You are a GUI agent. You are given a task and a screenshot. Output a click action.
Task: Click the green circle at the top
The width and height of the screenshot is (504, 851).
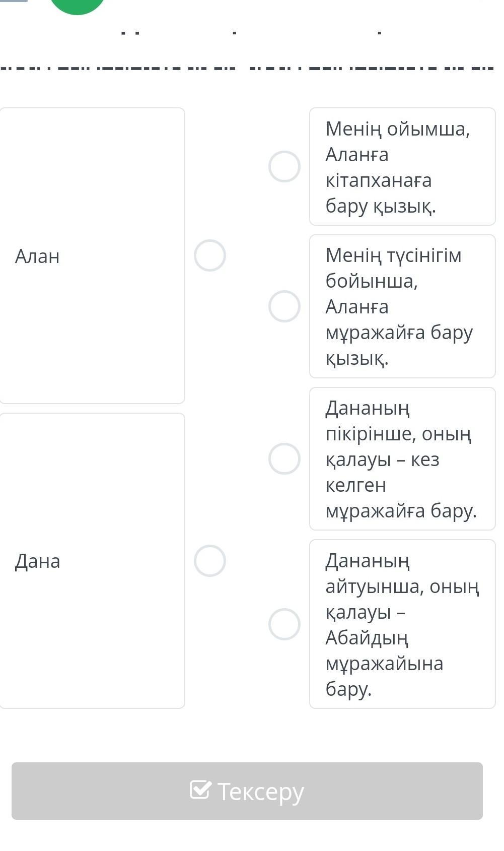(78, 4)
